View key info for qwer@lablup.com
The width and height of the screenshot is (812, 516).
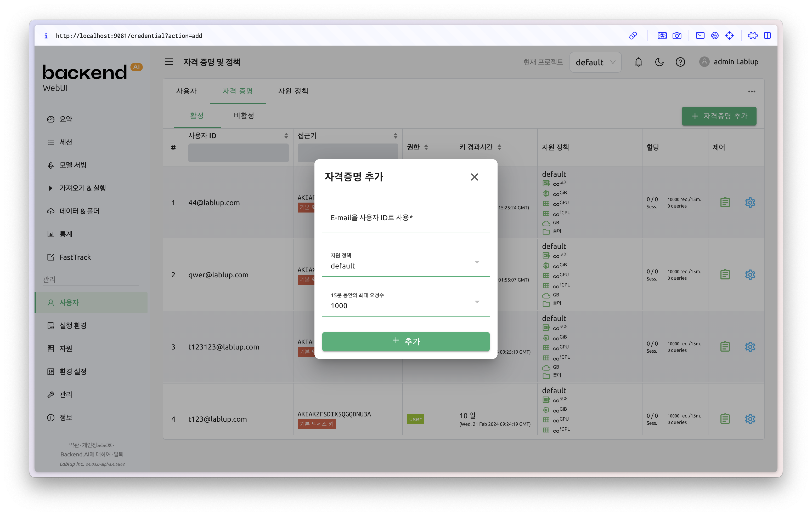click(x=725, y=275)
